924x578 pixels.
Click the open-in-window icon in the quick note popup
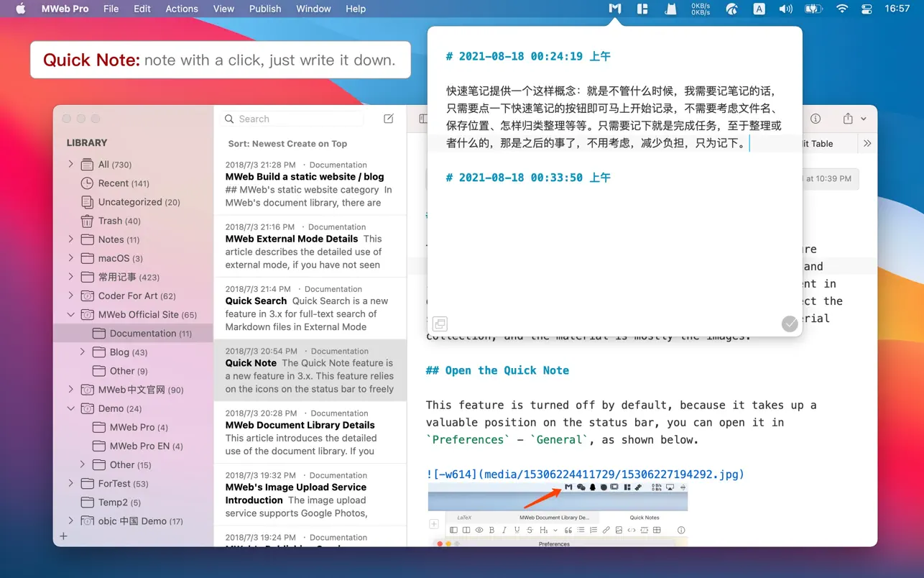pos(440,324)
